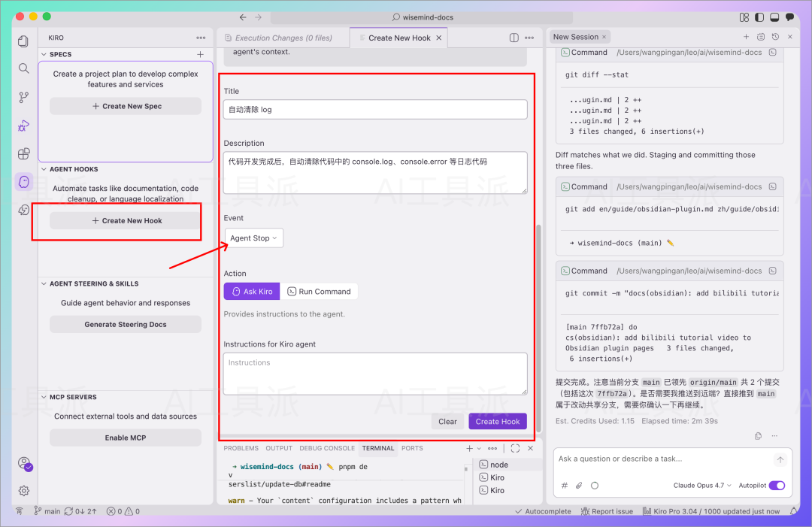Open the Extensions icon in activity bar
812x527 pixels.
[x=24, y=154]
